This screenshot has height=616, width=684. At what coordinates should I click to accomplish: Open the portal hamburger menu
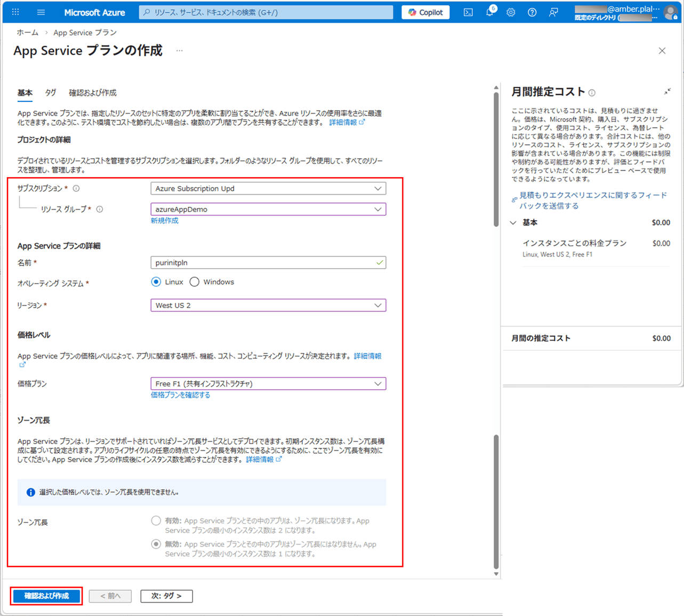[x=41, y=12]
